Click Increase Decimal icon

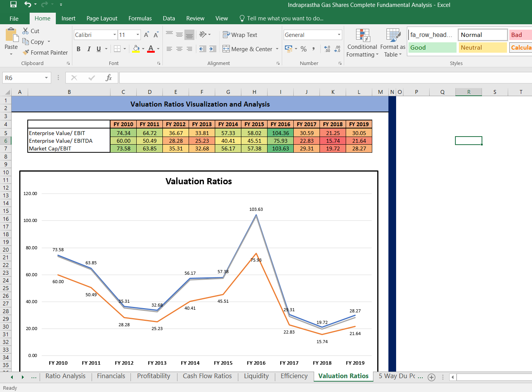pos(327,49)
